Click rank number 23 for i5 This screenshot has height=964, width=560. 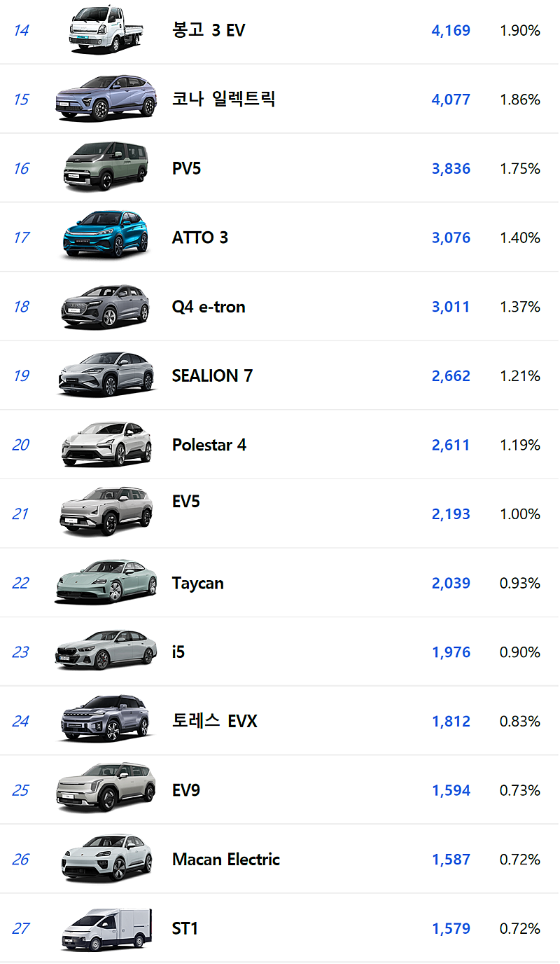(x=21, y=652)
